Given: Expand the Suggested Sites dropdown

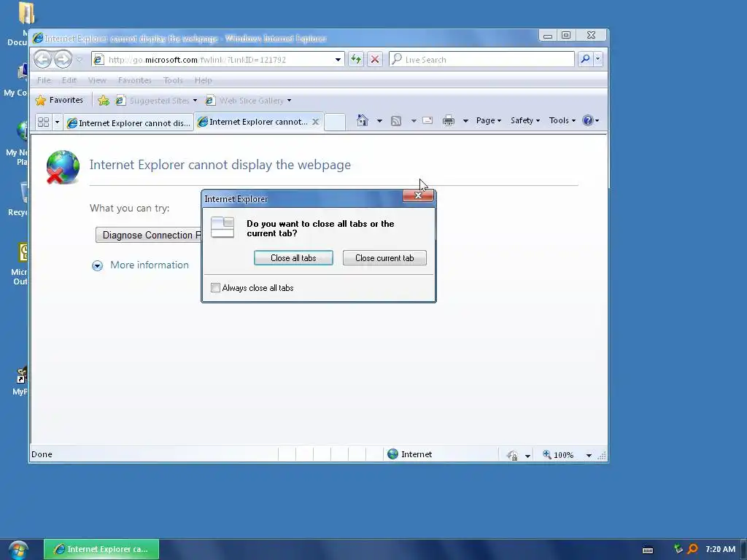Looking at the screenshot, I should pos(195,101).
